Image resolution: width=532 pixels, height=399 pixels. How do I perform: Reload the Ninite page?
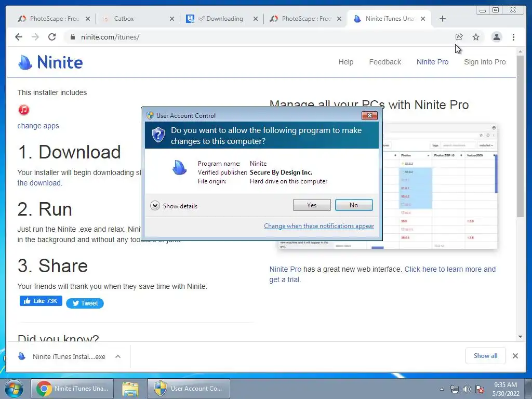(52, 37)
